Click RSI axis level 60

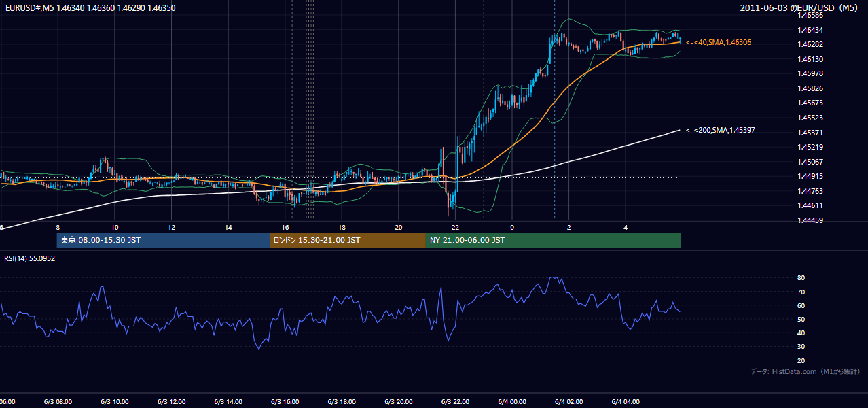(801, 305)
